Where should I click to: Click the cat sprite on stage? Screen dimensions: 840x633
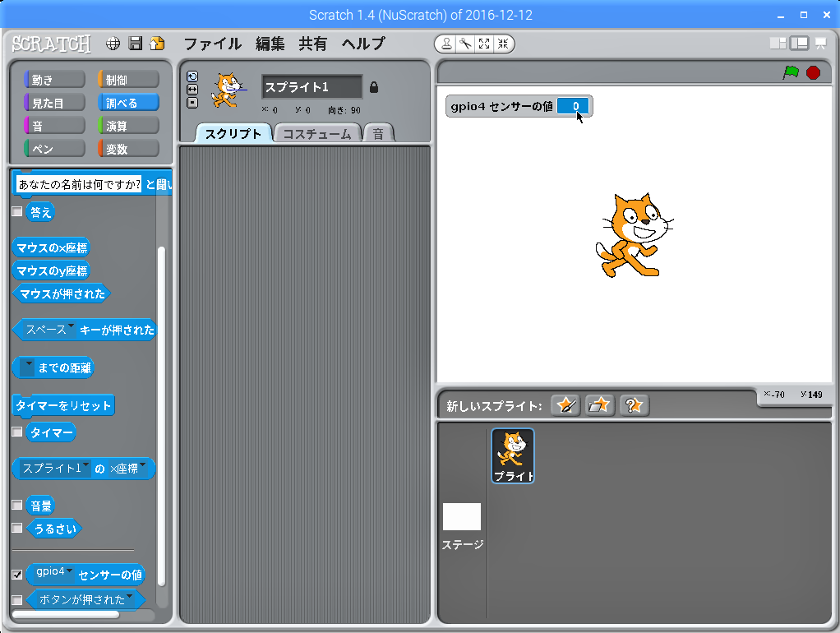(635, 235)
